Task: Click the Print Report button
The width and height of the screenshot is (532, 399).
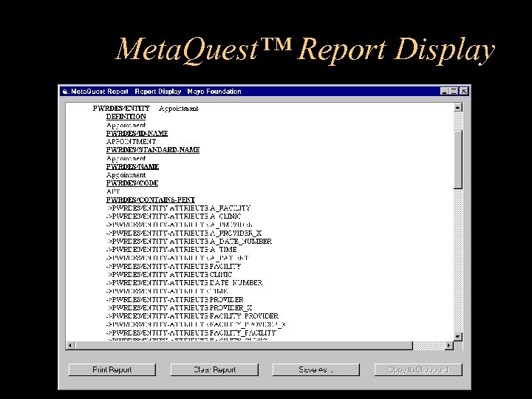Action: pyautogui.click(x=112, y=369)
